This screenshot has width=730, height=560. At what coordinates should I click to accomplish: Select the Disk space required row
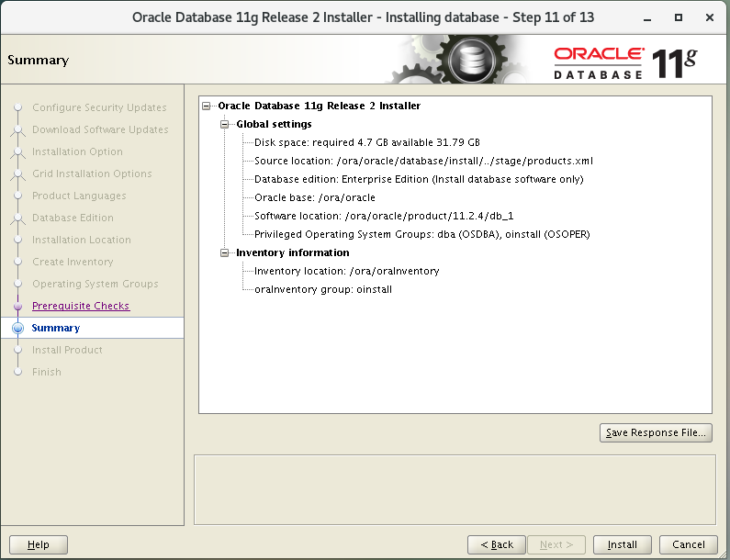pos(367,142)
